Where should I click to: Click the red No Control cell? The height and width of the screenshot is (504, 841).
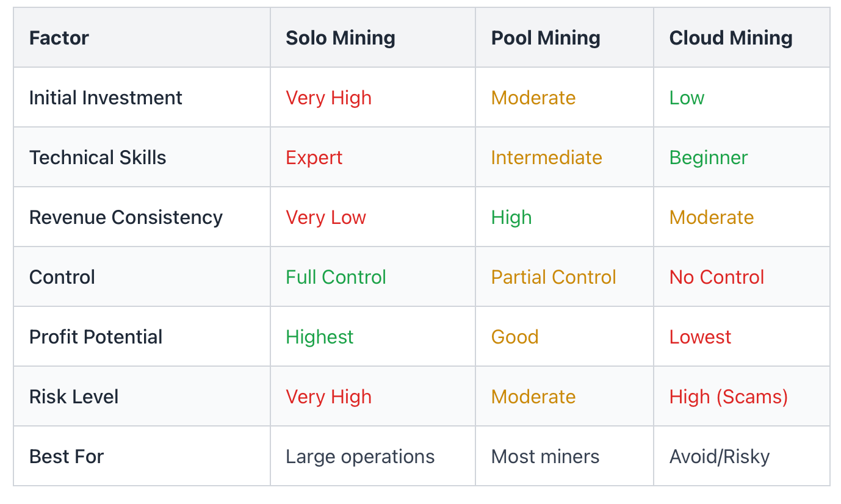point(716,277)
